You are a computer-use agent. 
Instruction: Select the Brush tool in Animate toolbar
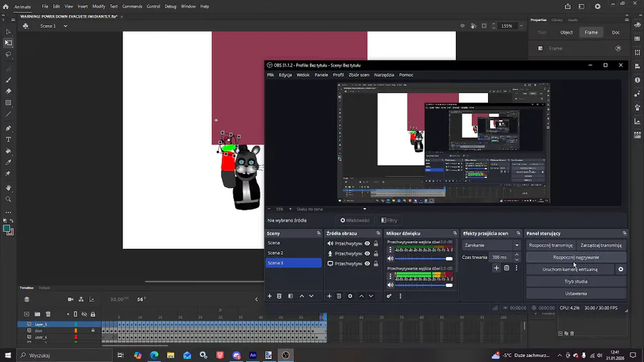pyautogui.click(x=8, y=80)
